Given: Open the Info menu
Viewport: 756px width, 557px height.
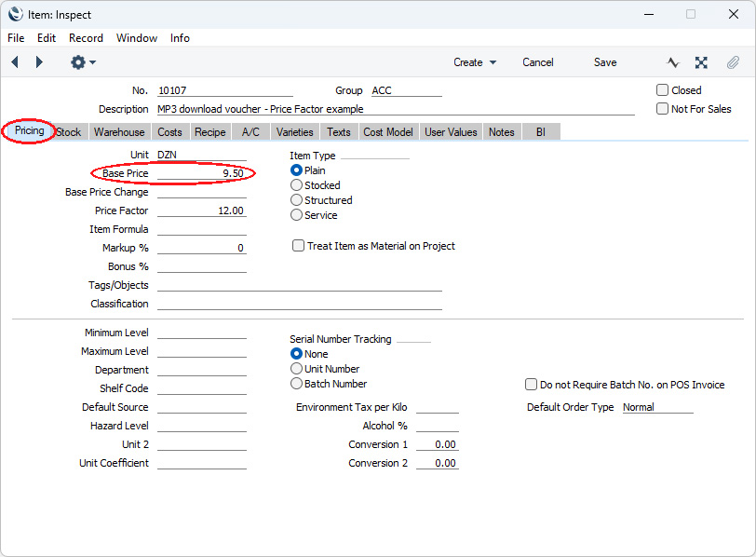Looking at the screenshot, I should tap(180, 38).
